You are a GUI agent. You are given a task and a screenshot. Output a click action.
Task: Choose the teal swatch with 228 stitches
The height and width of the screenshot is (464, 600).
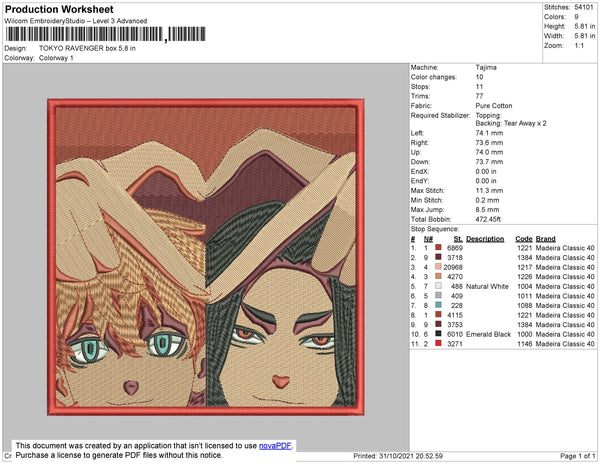(439, 305)
